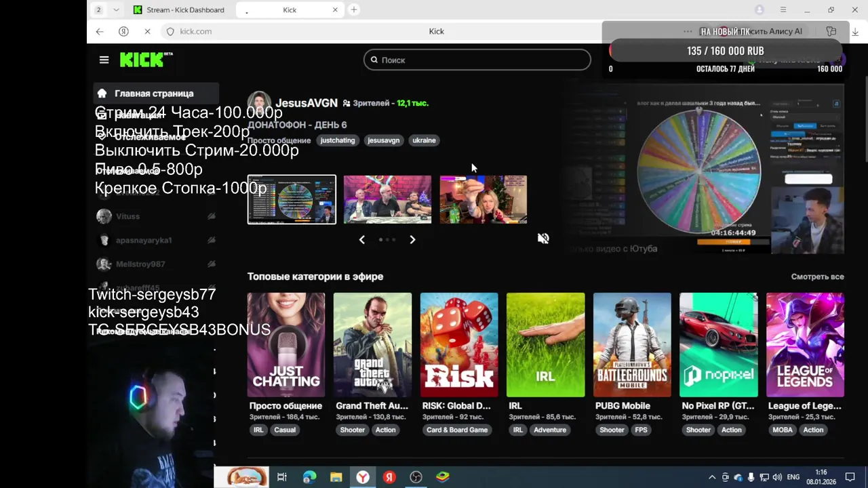
Task: Click the FPS tag under PUBG Mobile
Action: [641, 430]
